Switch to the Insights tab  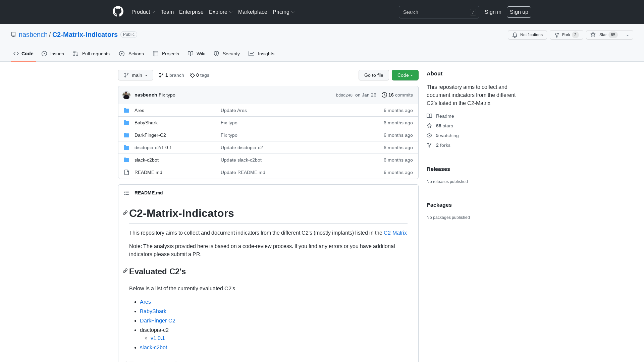click(x=261, y=54)
